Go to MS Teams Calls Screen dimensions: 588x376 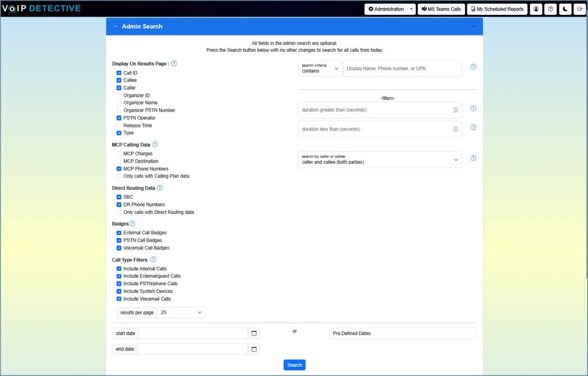441,9
